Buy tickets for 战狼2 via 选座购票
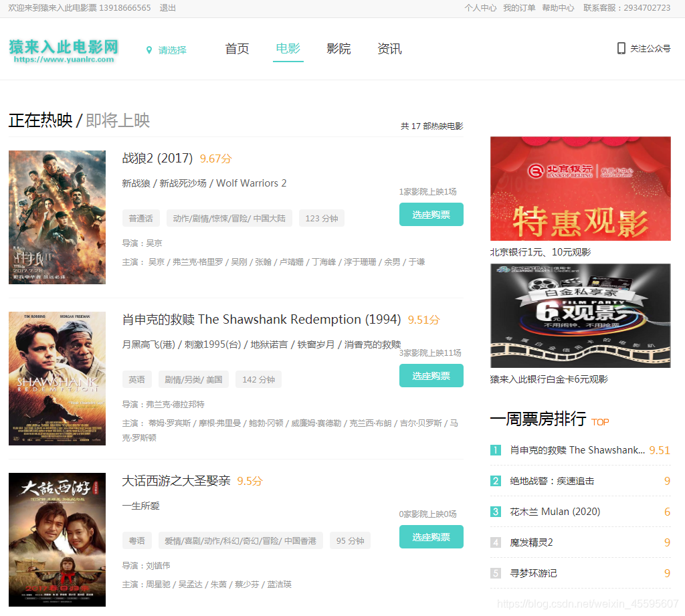The image size is (685, 616). [431, 215]
